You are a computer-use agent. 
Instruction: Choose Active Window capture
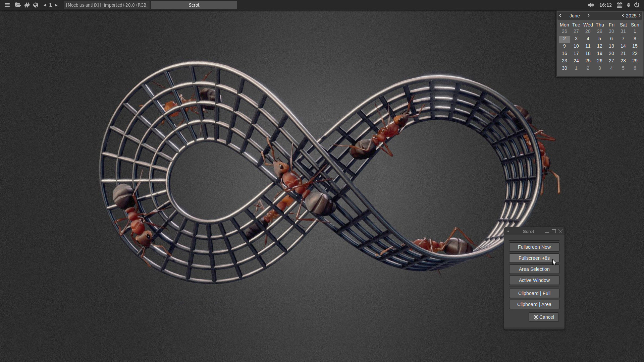coord(534,280)
